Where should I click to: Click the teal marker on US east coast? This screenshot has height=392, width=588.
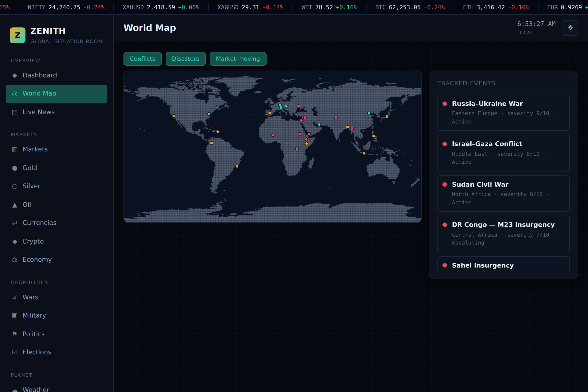point(209,114)
